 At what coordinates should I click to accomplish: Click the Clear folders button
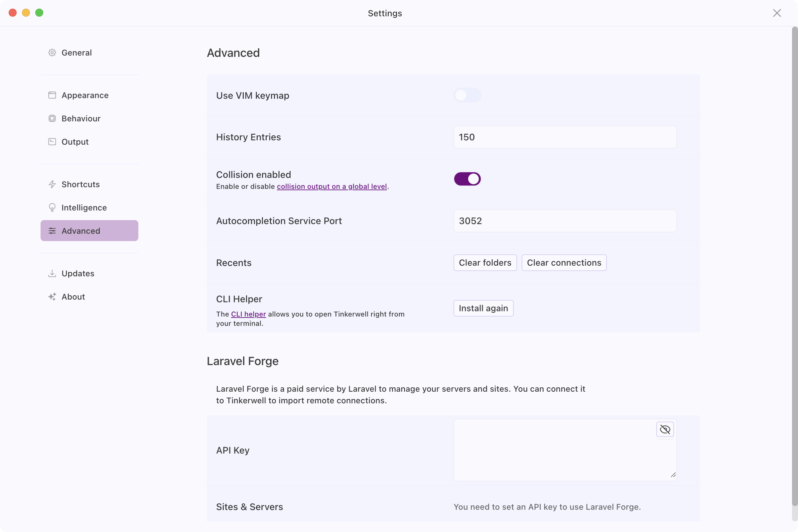tap(485, 263)
